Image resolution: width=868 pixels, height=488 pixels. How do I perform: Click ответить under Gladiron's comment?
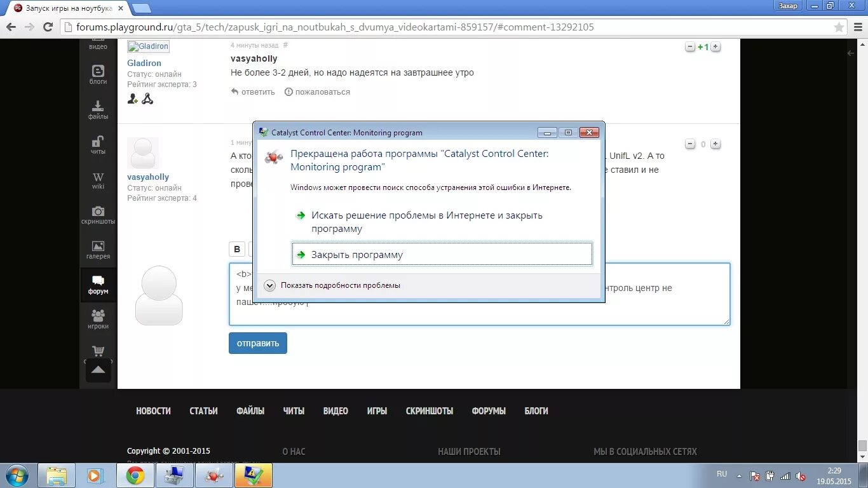point(253,92)
